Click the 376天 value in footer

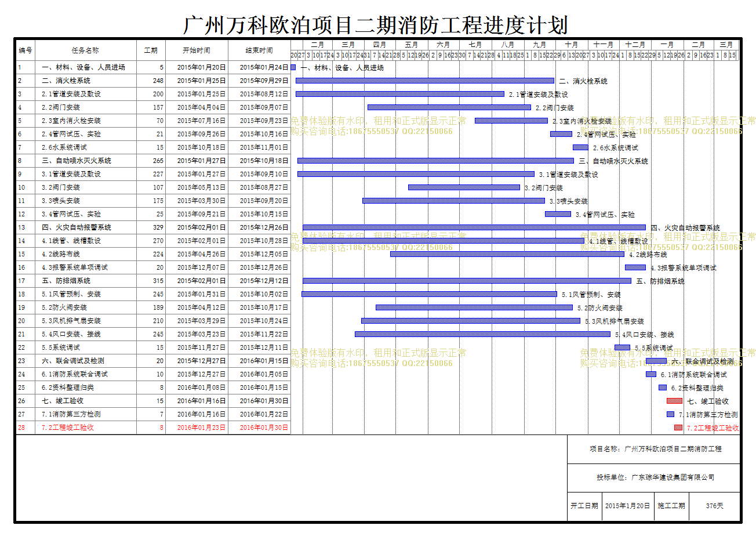[x=714, y=506]
